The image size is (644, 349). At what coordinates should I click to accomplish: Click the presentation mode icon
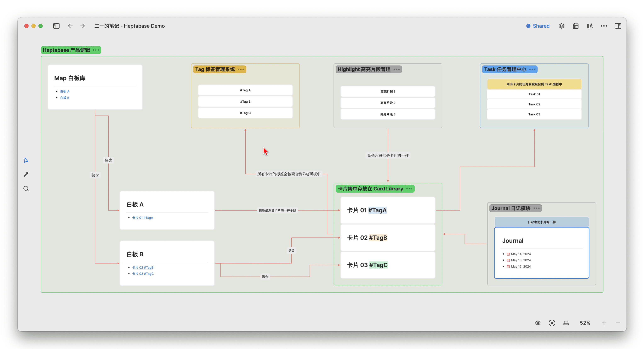[566, 323]
